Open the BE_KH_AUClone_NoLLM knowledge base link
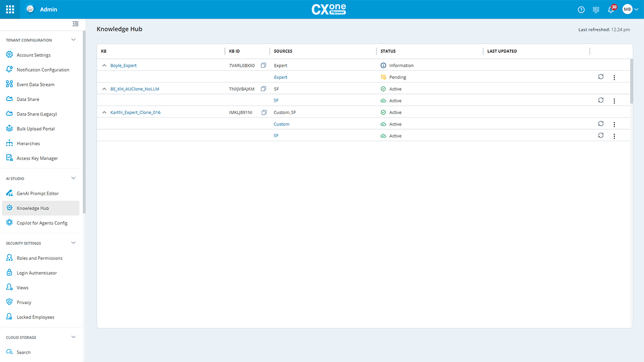This screenshot has width=644, height=362. coord(134,89)
